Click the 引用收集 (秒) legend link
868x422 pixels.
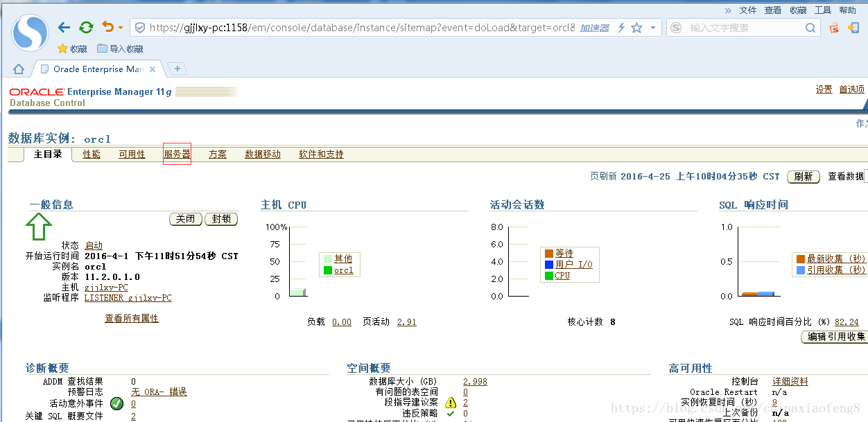pos(836,270)
